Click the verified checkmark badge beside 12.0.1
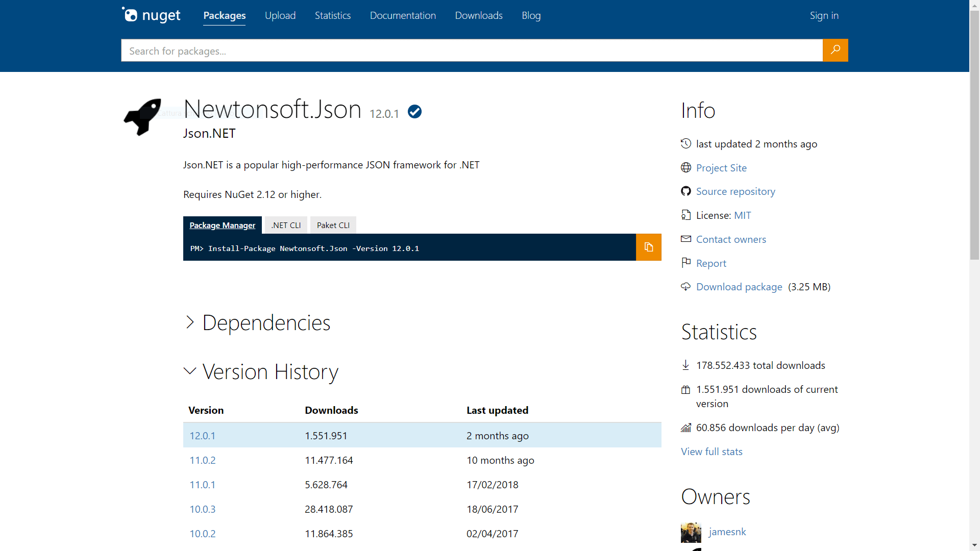Image resolution: width=980 pixels, height=551 pixels. tap(414, 111)
